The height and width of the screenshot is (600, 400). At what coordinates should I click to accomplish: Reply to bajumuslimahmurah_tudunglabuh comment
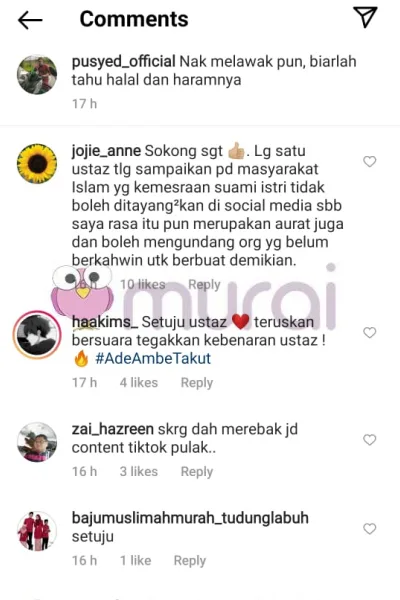pos(190,561)
